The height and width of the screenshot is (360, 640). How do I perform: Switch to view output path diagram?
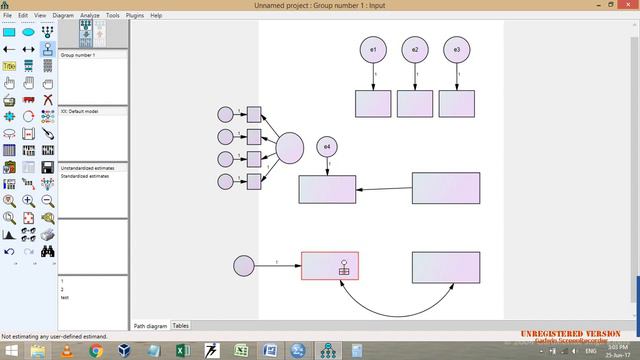click(x=100, y=33)
